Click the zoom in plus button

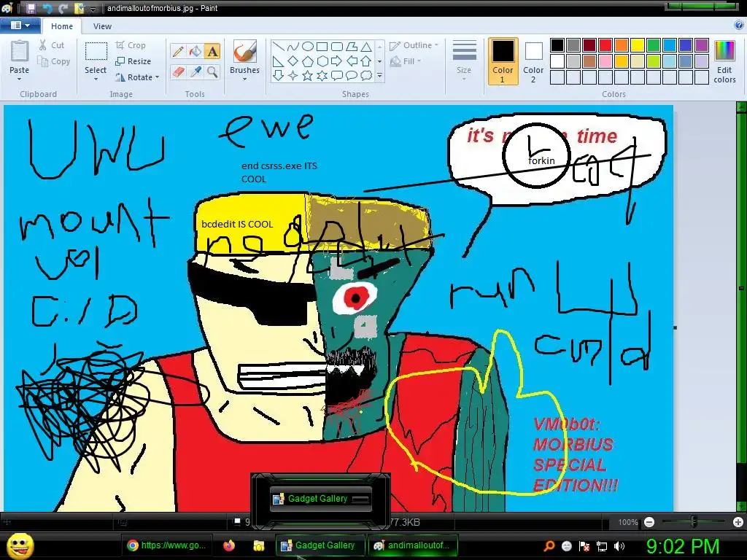[738, 522]
